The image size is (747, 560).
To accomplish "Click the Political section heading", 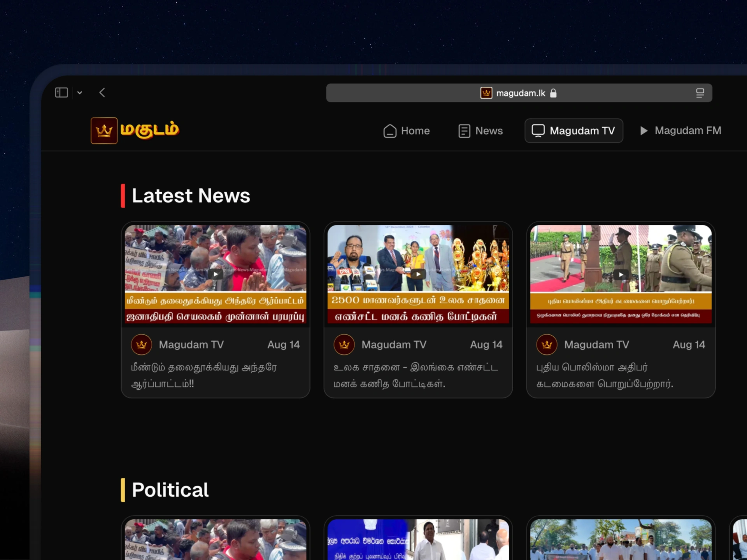I will coord(170,490).
